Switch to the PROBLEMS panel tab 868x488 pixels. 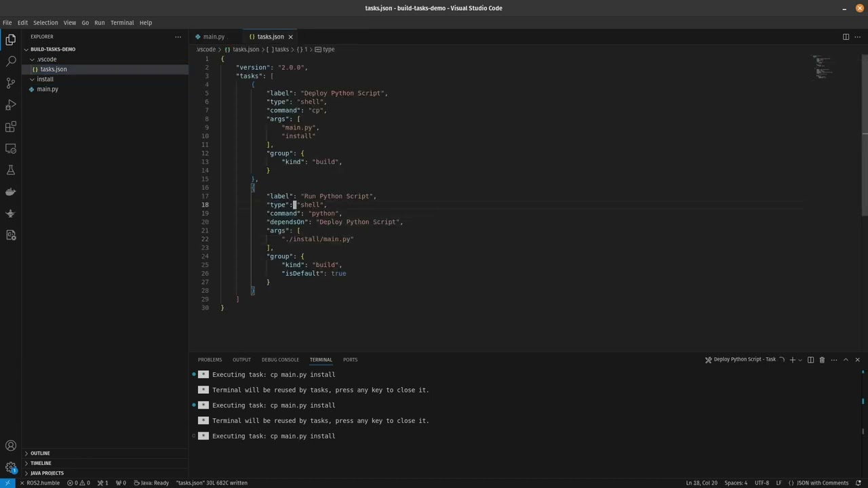point(210,360)
